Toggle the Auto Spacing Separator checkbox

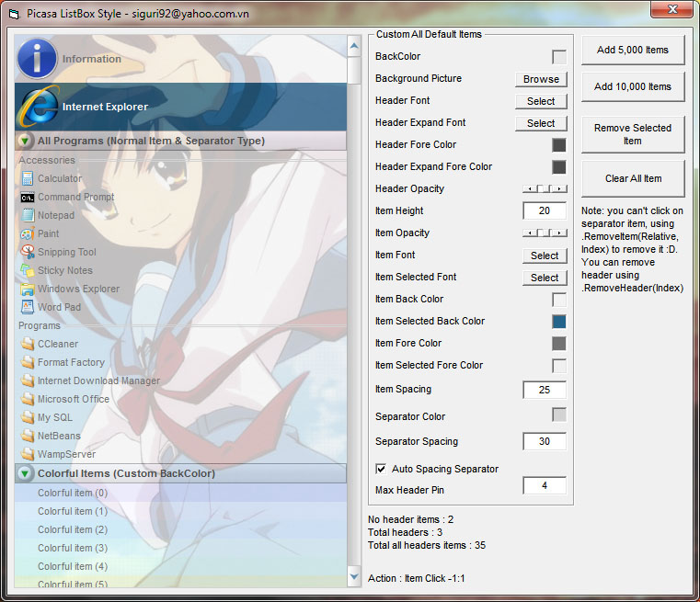tap(382, 469)
